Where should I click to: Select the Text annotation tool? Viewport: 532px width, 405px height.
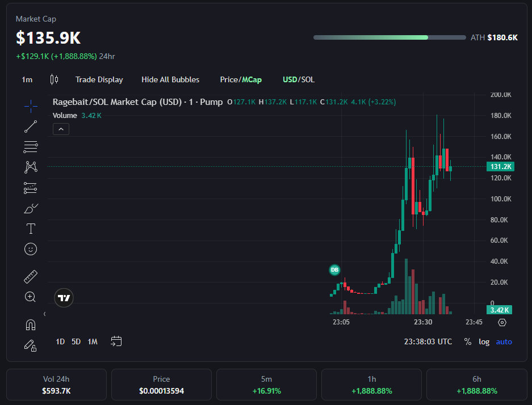pos(31,229)
